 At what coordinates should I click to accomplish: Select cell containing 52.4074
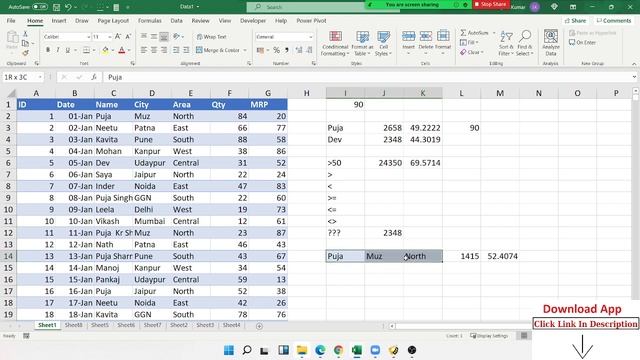(500, 256)
